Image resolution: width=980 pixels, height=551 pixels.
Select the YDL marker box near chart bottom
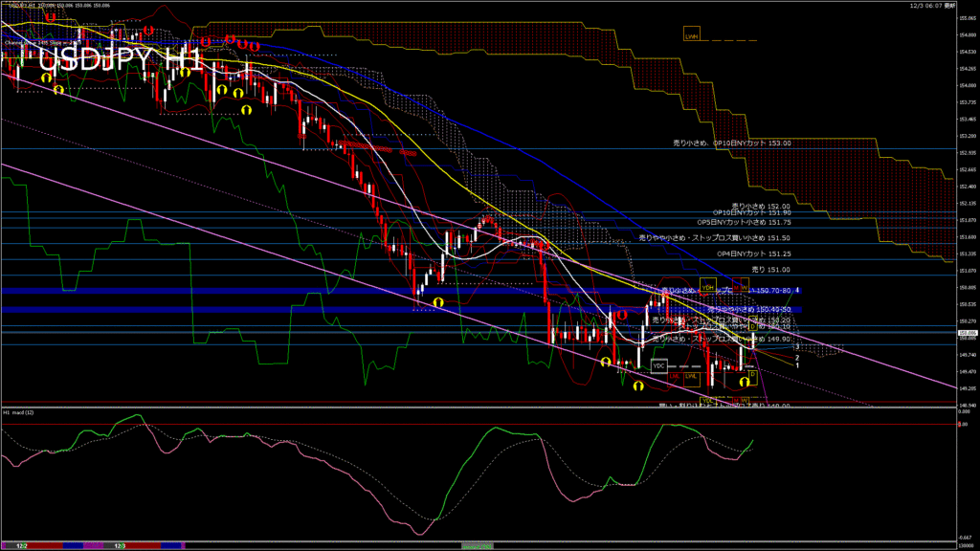[708, 400]
